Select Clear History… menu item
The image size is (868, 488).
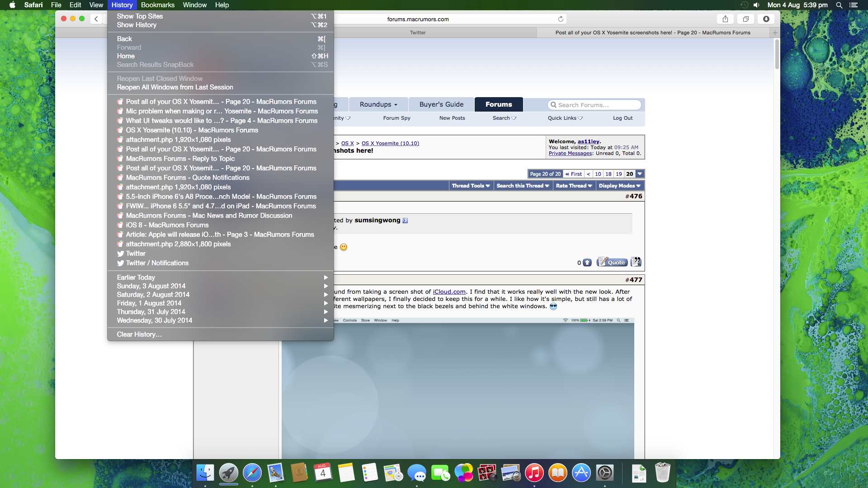tap(221, 334)
